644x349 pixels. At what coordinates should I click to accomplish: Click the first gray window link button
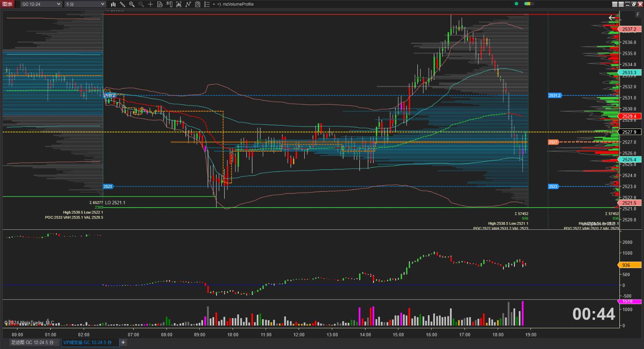[615, 4]
